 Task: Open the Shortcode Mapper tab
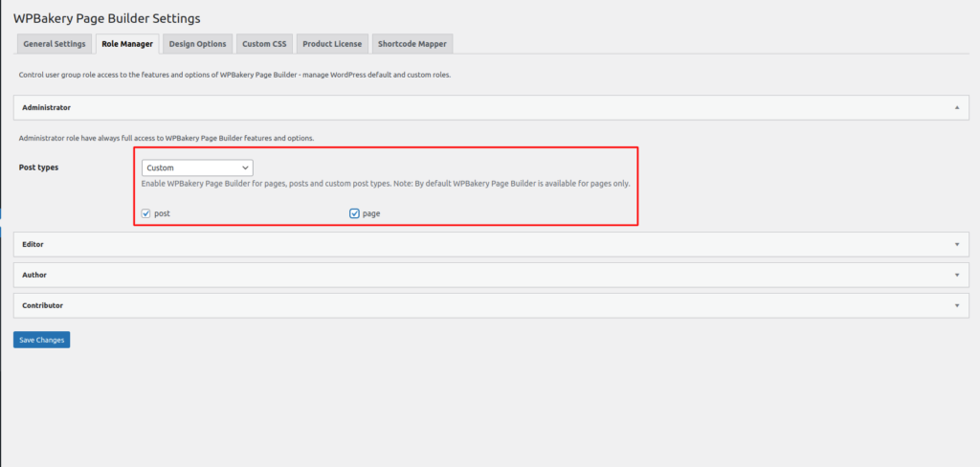[412, 44]
